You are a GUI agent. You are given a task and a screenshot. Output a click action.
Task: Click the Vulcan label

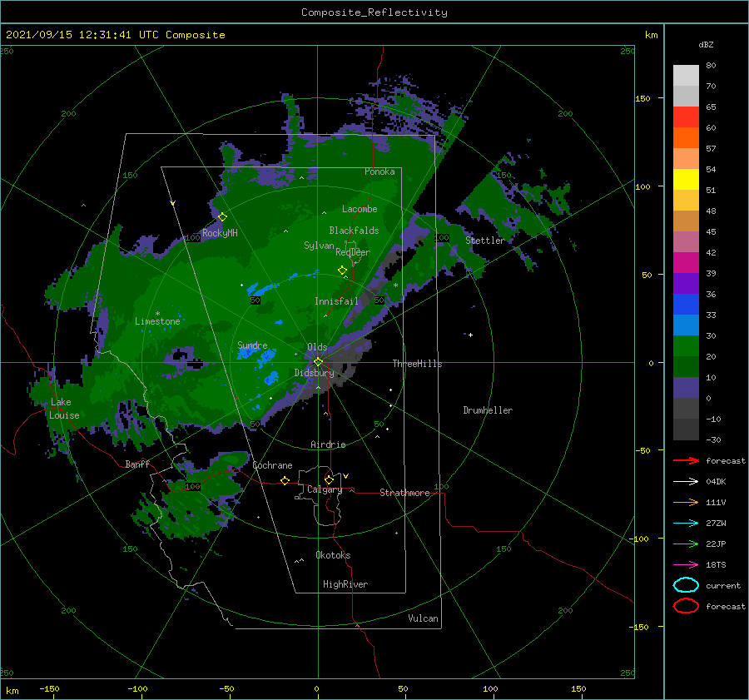423,618
